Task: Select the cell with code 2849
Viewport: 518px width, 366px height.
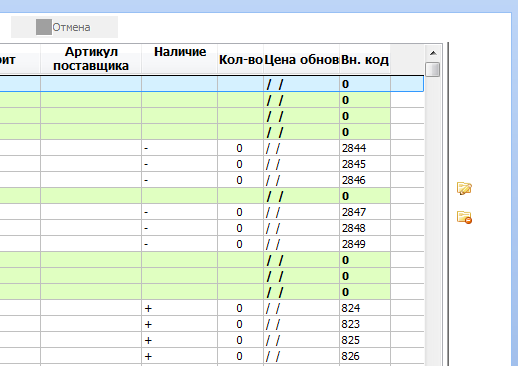Action: [x=365, y=244]
